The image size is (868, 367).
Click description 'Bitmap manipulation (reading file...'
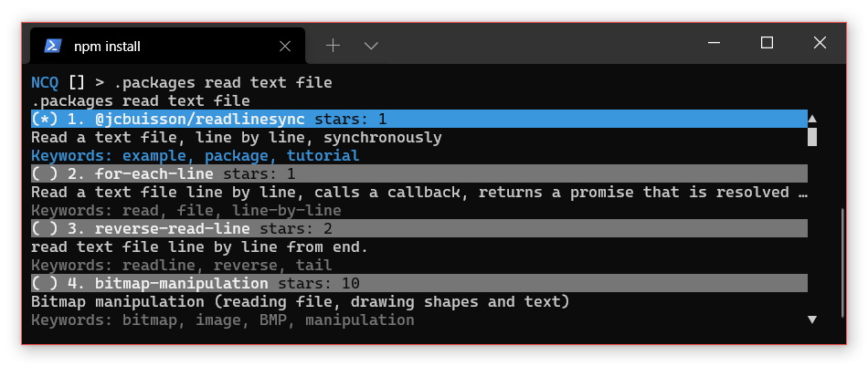(300, 301)
